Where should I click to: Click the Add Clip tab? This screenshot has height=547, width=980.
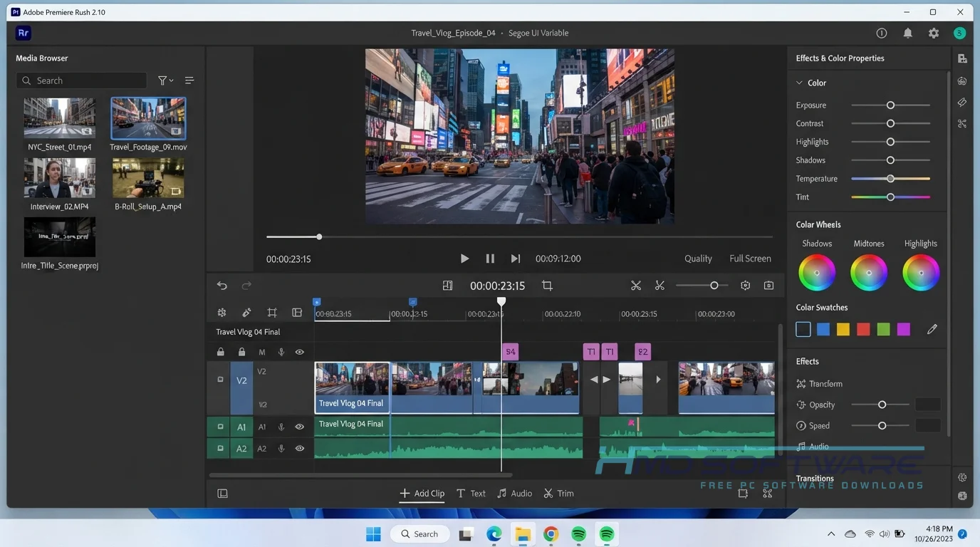click(422, 493)
